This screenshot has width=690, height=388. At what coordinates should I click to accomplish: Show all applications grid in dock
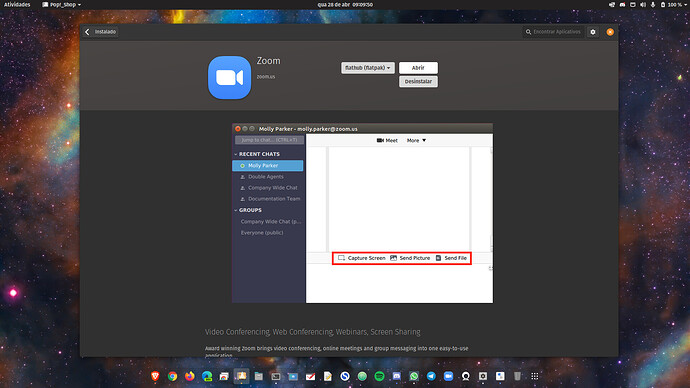coord(535,376)
